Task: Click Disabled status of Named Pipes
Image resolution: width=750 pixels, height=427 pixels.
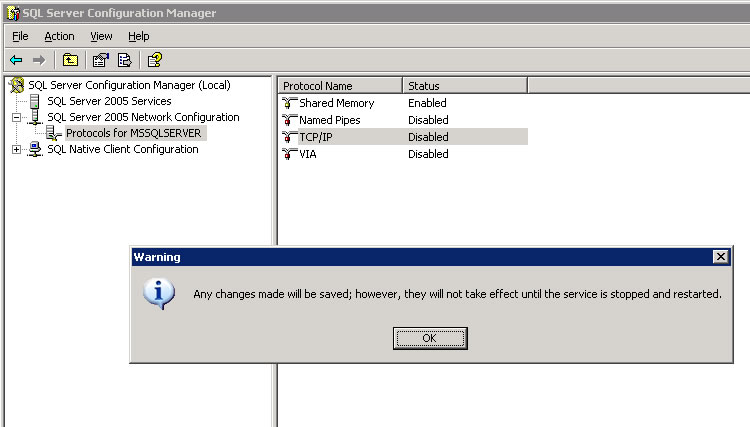Action: [x=428, y=120]
